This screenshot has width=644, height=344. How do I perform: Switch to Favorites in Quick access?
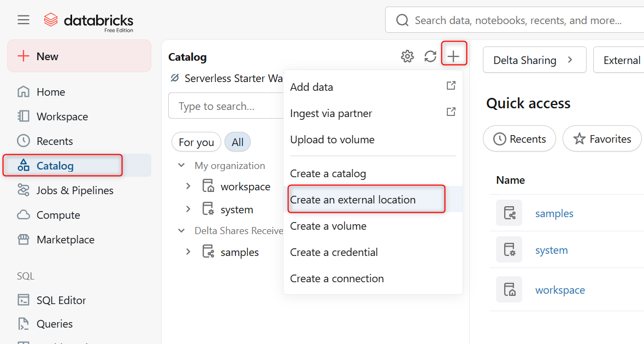pos(602,139)
